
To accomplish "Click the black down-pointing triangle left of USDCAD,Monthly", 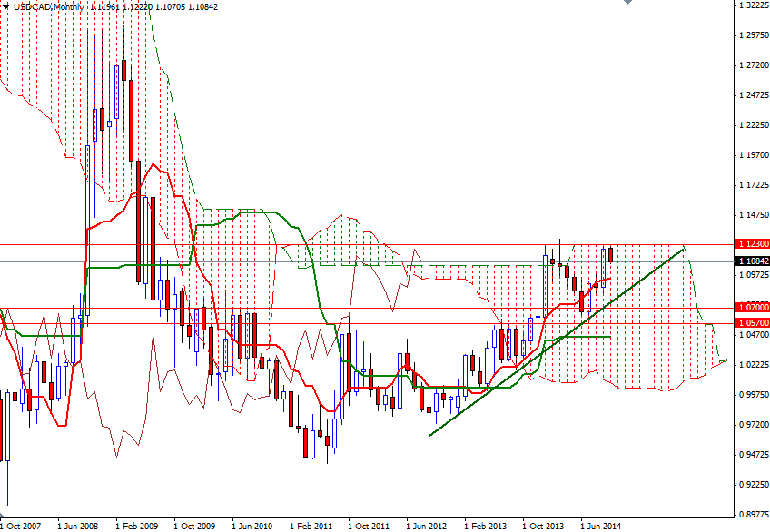I will click(7, 5).
